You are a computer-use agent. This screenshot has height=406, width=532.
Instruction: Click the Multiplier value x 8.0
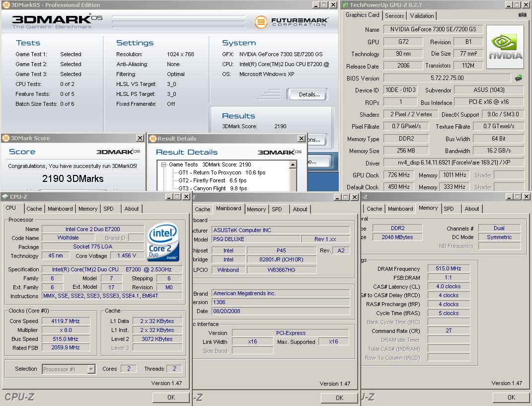(66, 330)
